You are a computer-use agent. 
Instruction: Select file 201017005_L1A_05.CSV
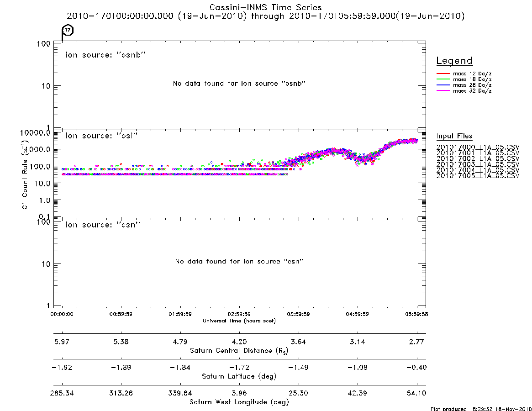pyautogui.click(x=478, y=176)
